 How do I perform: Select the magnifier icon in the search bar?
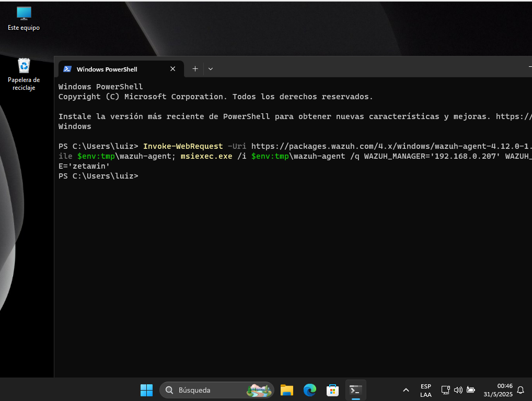[169, 390]
